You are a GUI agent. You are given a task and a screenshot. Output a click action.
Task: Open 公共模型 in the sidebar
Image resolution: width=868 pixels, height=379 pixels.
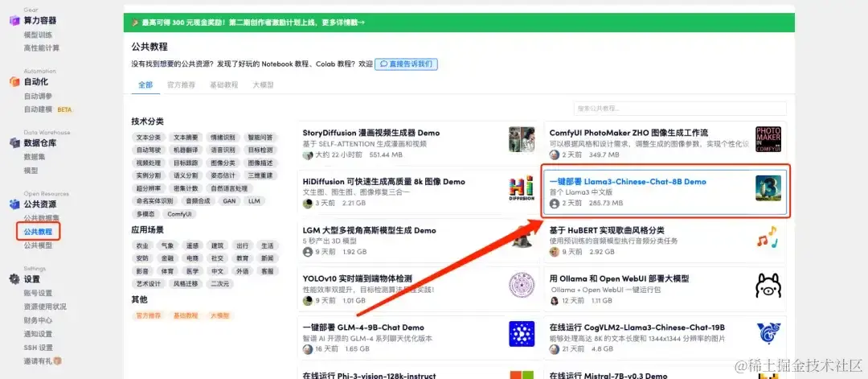coord(38,245)
